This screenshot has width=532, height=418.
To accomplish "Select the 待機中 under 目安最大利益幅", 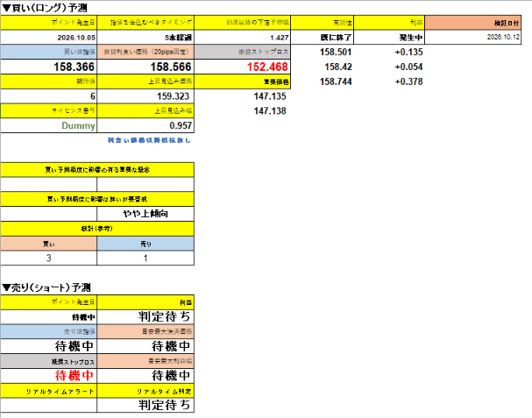I will pos(145,376).
